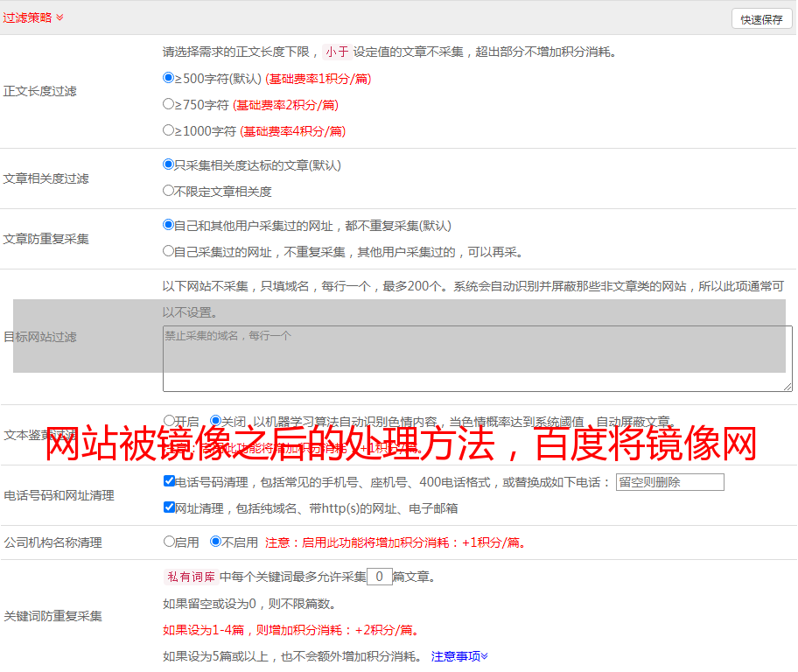Click the 关键词防重复采集 row label

[52, 616]
